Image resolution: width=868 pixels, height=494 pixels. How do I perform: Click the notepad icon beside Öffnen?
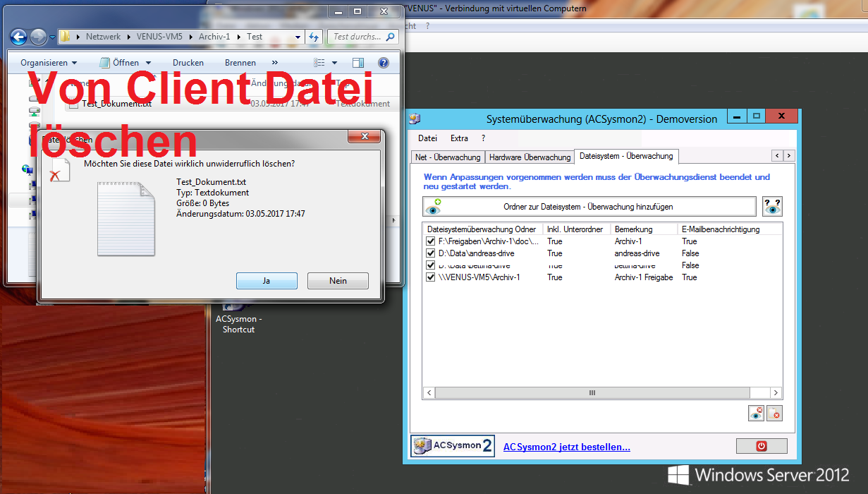105,63
